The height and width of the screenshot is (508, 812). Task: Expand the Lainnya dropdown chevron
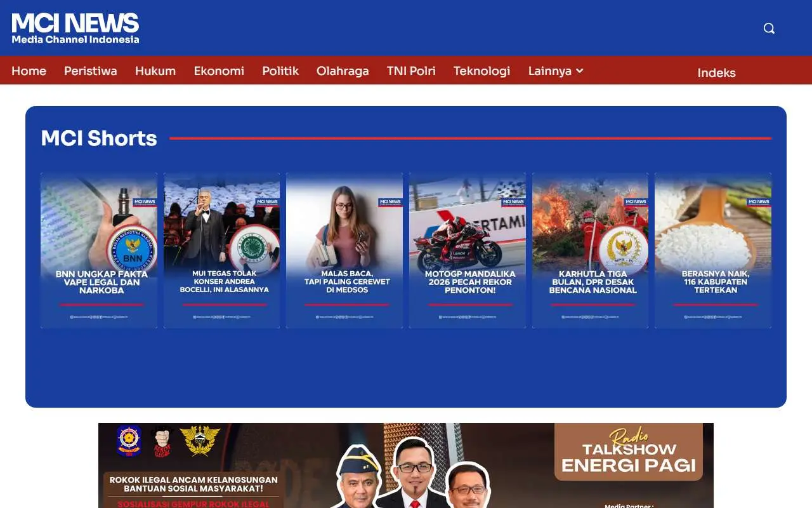(x=579, y=71)
